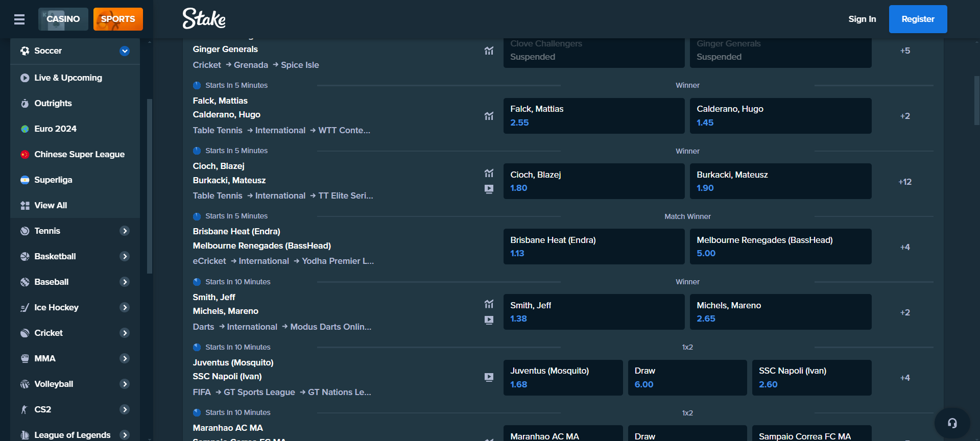980x441 pixels.
Task: Bet on Burkacki, Mateusz at 1.90
Action: 780,181
